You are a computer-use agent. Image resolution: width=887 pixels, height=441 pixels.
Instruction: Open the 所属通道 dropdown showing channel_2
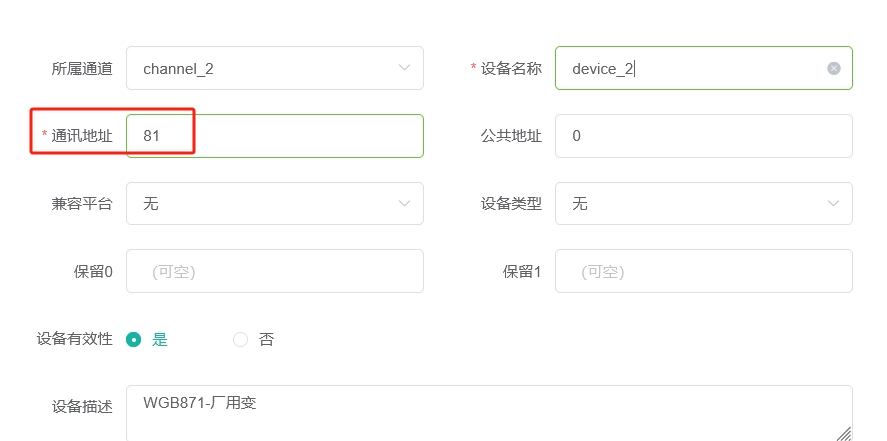tap(275, 68)
